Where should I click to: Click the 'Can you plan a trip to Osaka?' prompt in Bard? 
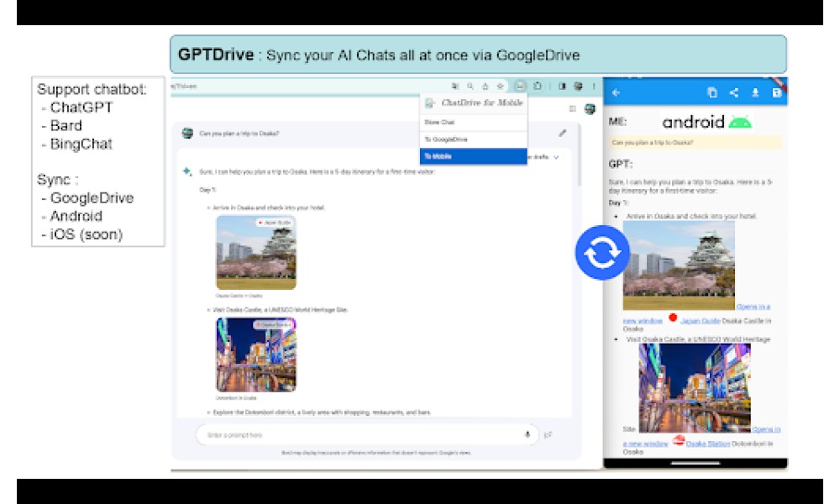coord(239,134)
